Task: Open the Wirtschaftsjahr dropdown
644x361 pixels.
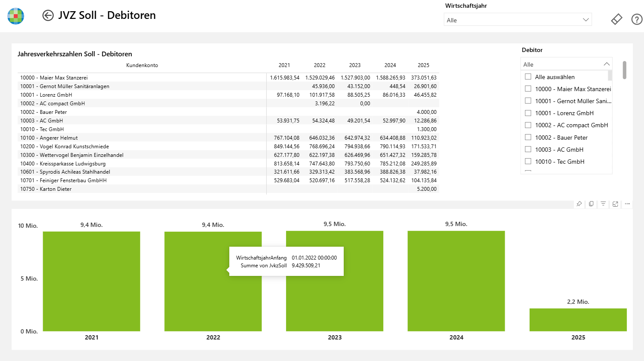Action: (518, 20)
